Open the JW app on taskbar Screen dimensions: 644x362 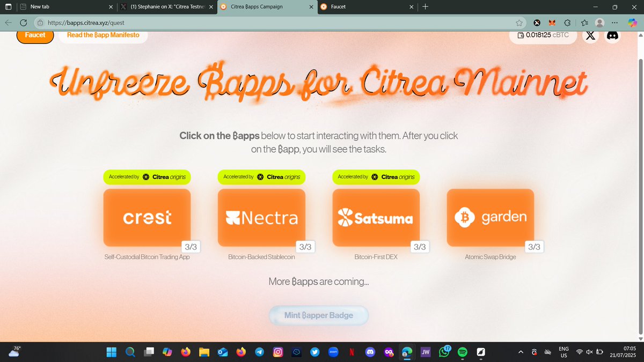(426, 352)
